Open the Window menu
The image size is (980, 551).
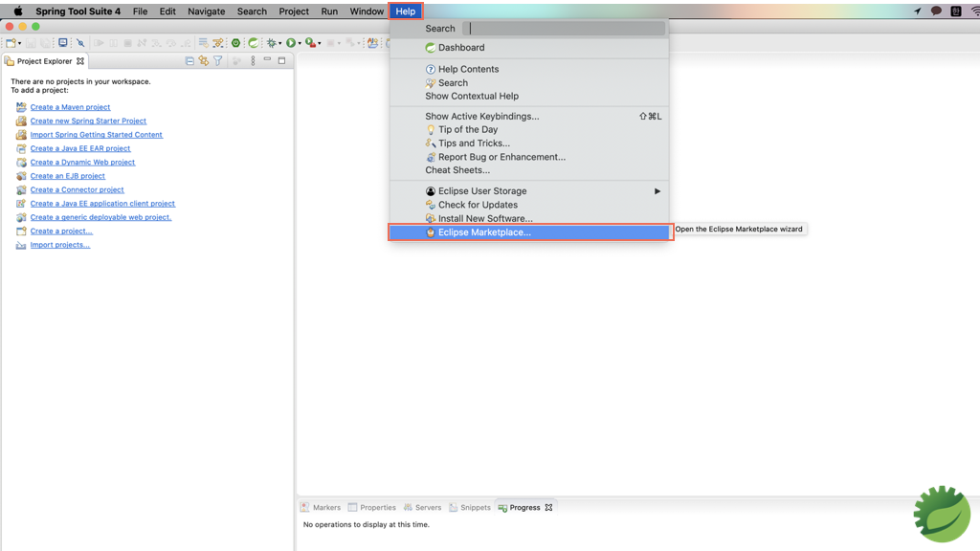coord(367,11)
